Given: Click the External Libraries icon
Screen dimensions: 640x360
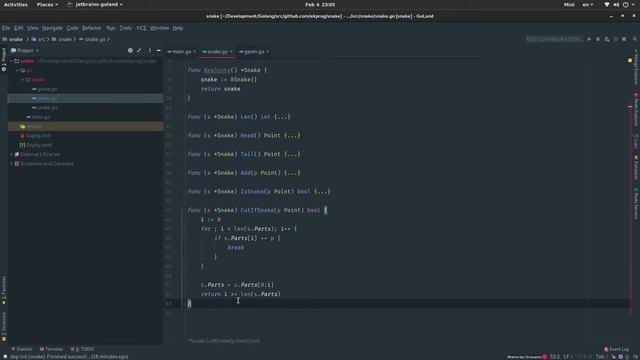Looking at the screenshot, I should click(x=17, y=154).
